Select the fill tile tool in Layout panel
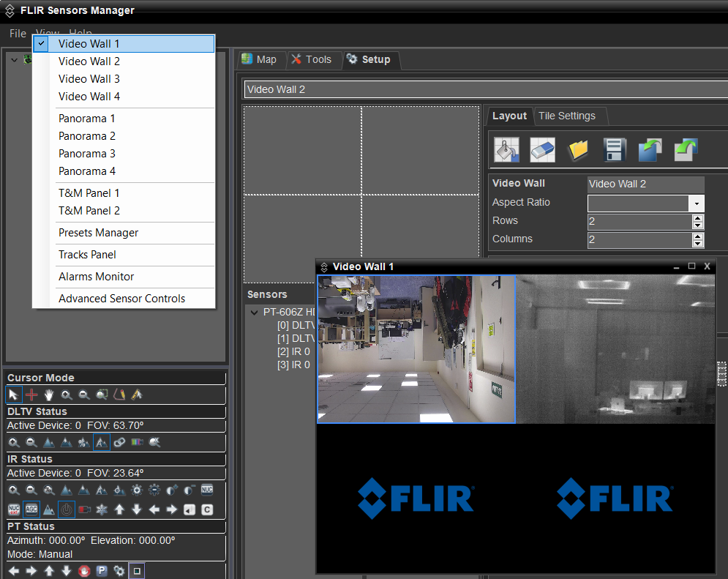The width and height of the screenshot is (728, 579). pyautogui.click(x=506, y=150)
